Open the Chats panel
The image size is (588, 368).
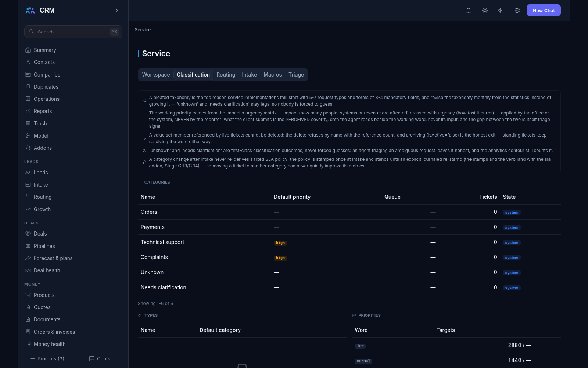point(100,358)
